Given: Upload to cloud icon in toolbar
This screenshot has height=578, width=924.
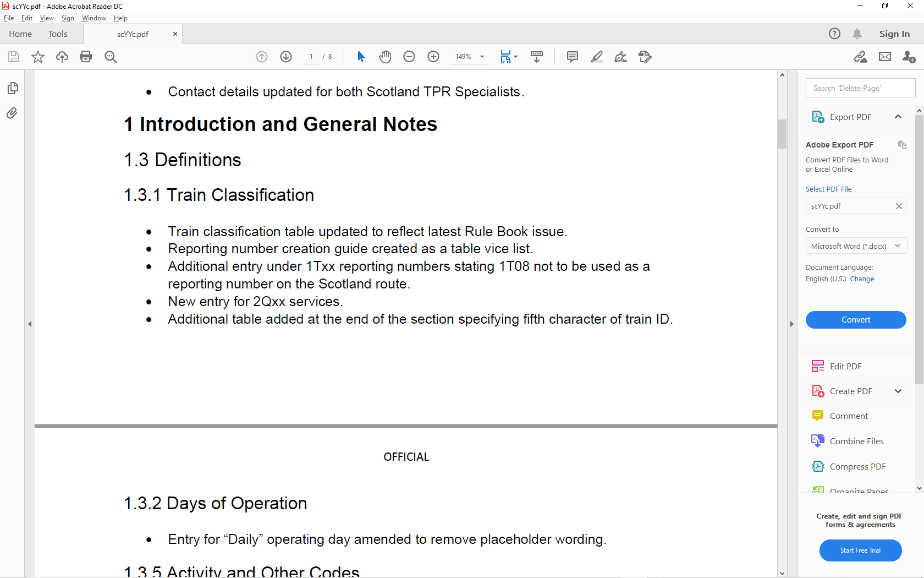Looking at the screenshot, I should (62, 57).
